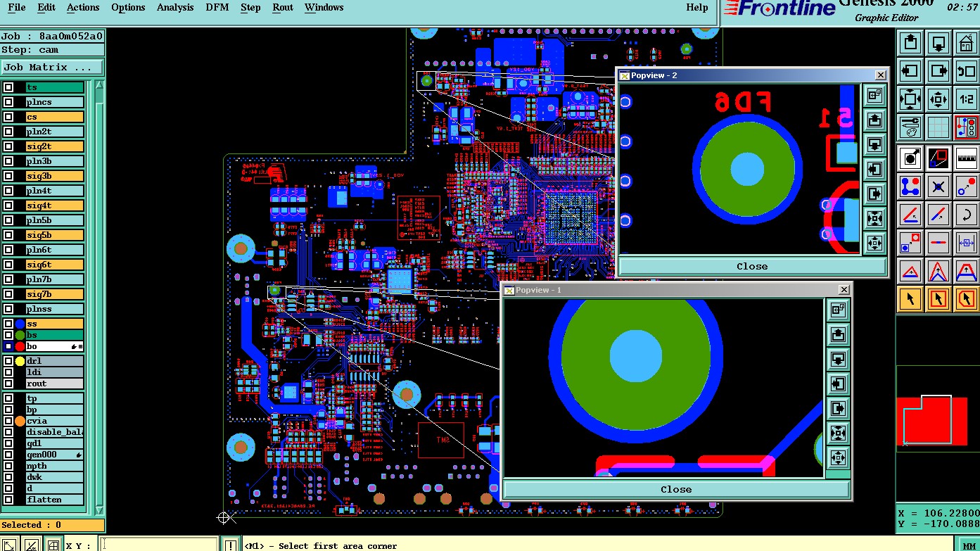Select the connected blue-red dots net tool
Screen dimensions: 980x551
(x=910, y=186)
